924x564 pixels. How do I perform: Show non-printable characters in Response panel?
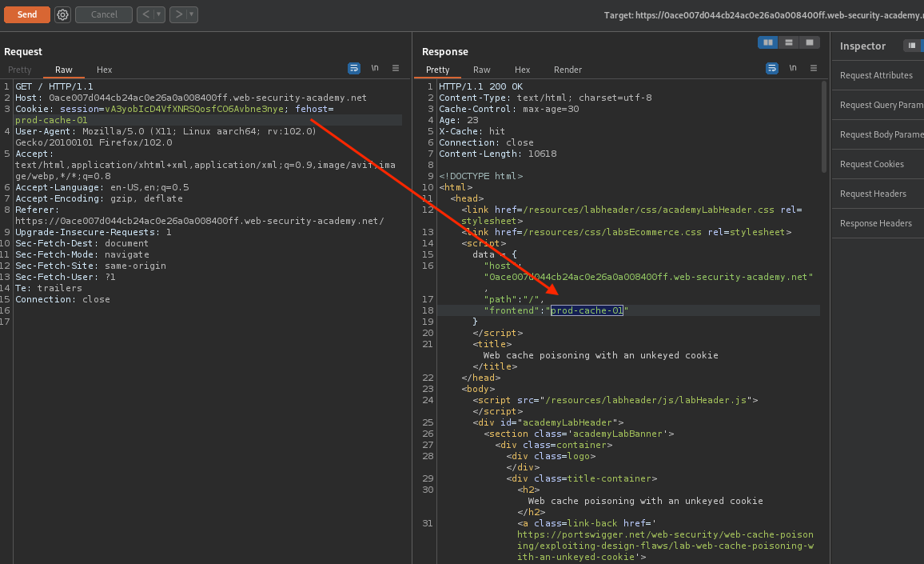click(x=793, y=69)
